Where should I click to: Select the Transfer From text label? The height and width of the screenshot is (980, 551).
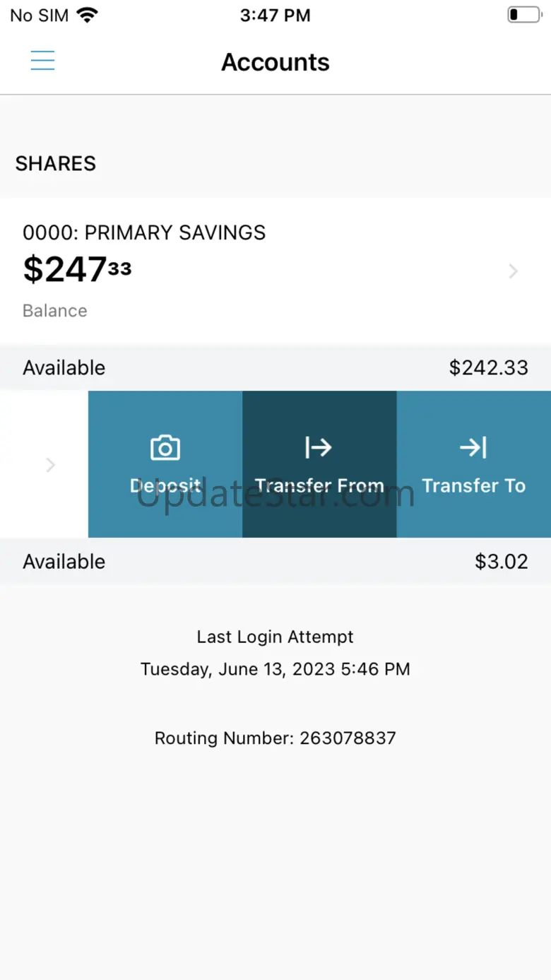(319, 486)
